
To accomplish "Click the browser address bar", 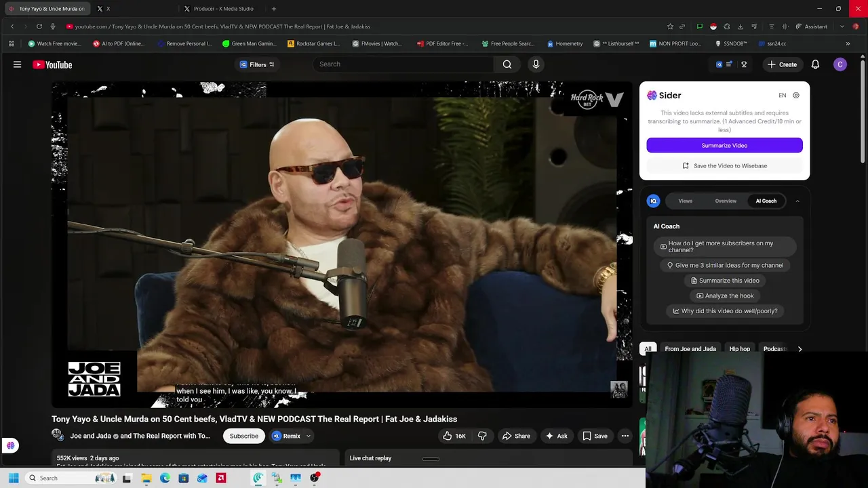I will (x=363, y=26).
